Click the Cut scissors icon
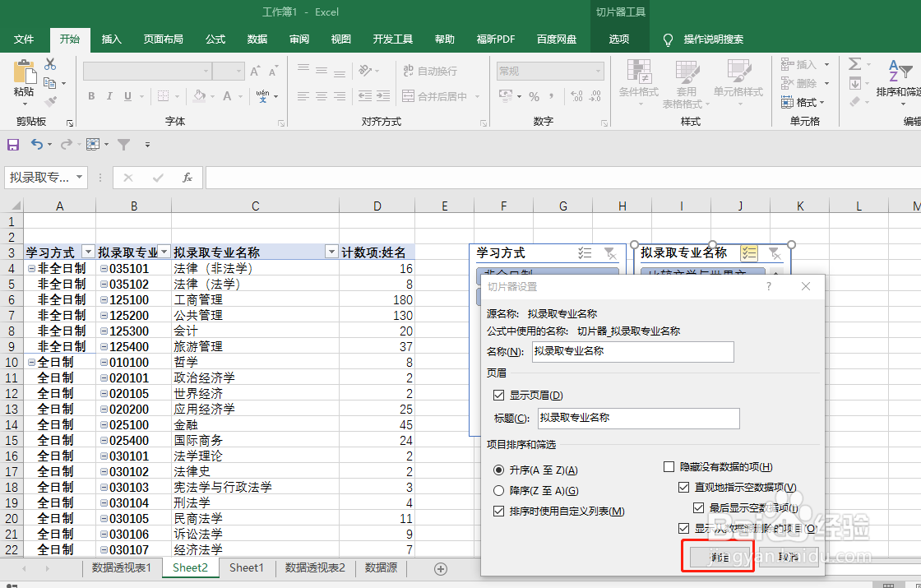The height and width of the screenshot is (588, 921). click(x=50, y=64)
